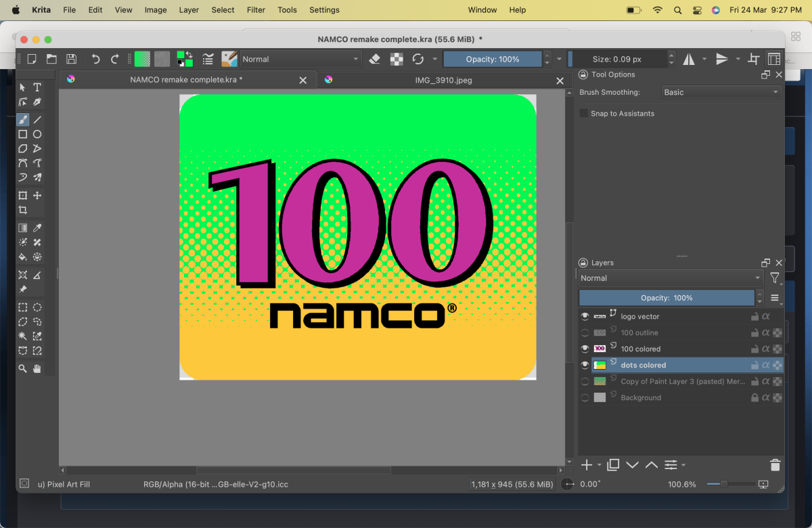Select the Move tool
The height and width of the screenshot is (528, 812).
point(37,196)
